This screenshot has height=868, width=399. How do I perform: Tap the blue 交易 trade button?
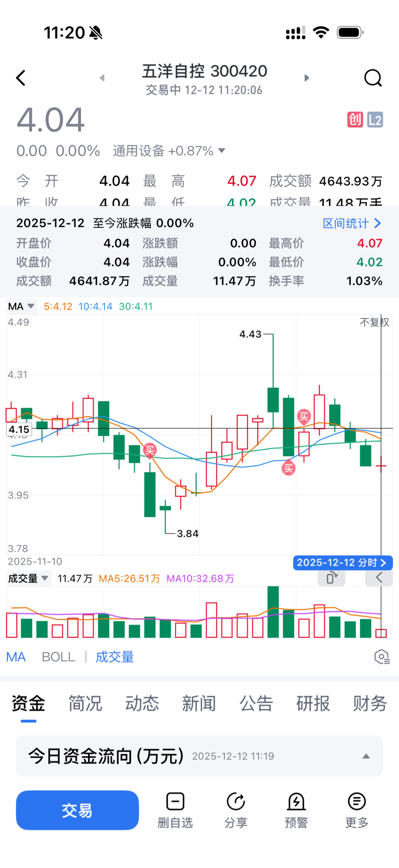click(x=77, y=810)
